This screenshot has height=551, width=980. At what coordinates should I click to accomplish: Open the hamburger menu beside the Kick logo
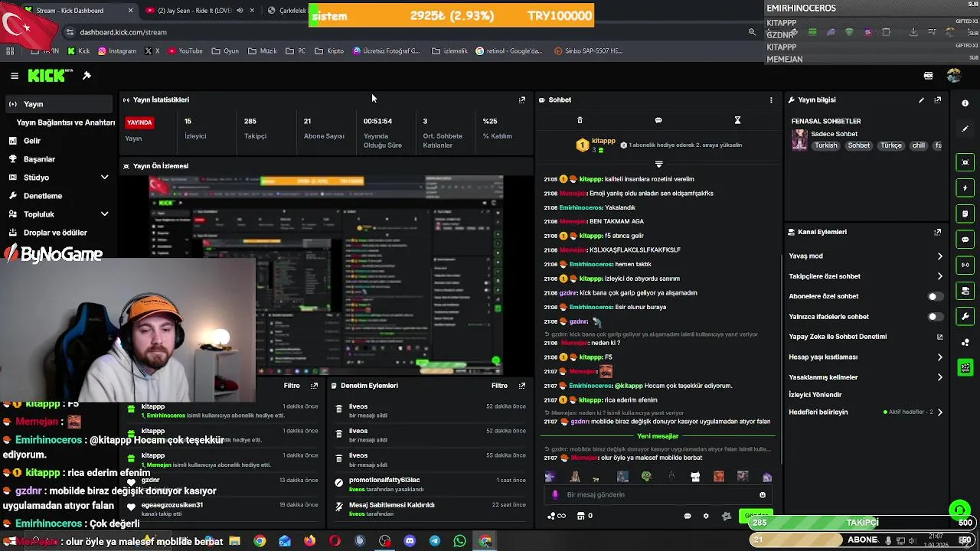tap(15, 76)
